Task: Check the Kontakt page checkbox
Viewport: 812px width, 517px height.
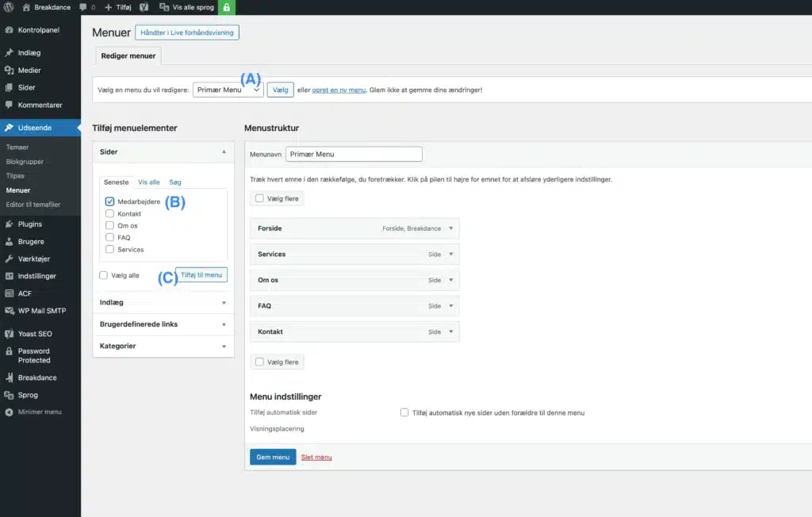Action: pyautogui.click(x=109, y=214)
